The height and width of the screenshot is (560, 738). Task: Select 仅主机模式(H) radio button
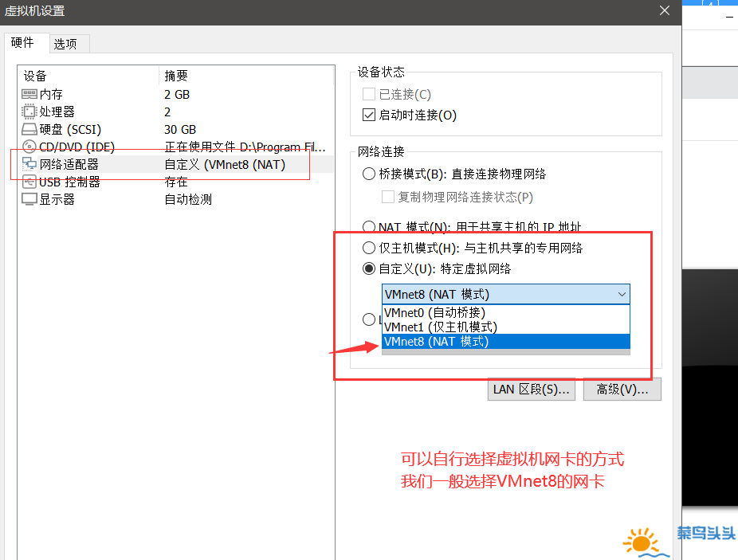(x=368, y=248)
